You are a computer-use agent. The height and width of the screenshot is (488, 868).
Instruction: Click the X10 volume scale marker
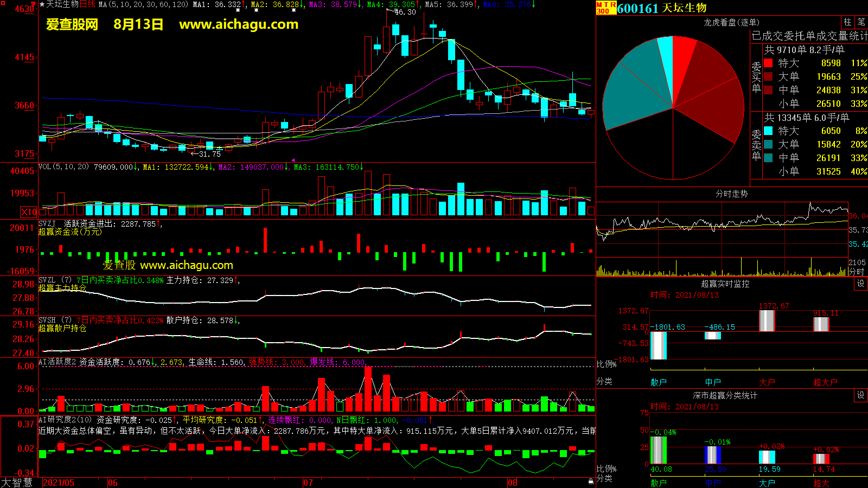click(29, 212)
